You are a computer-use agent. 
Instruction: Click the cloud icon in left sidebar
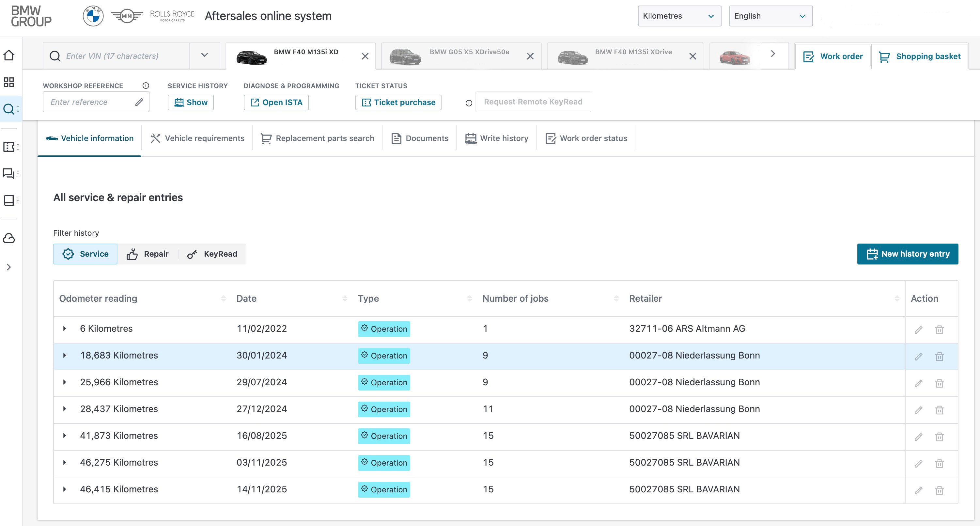tap(9, 239)
